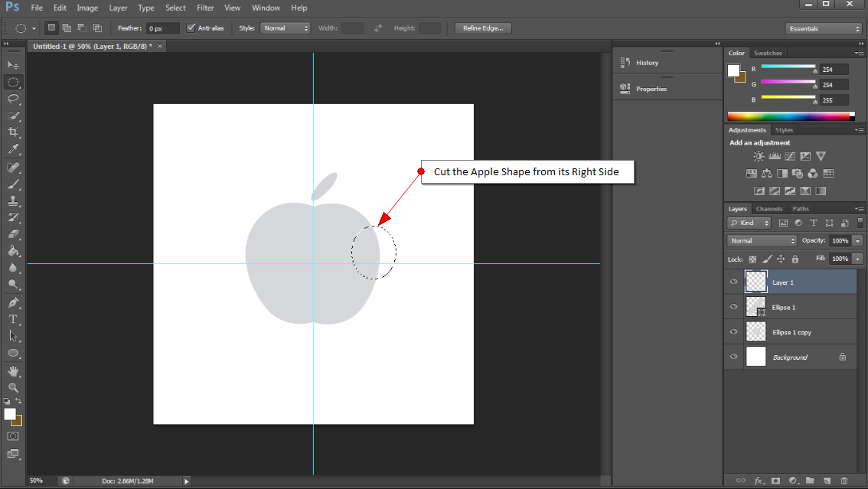This screenshot has height=489, width=868.
Task: Hide the Ellipse 1 layer
Action: tap(733, 307)
